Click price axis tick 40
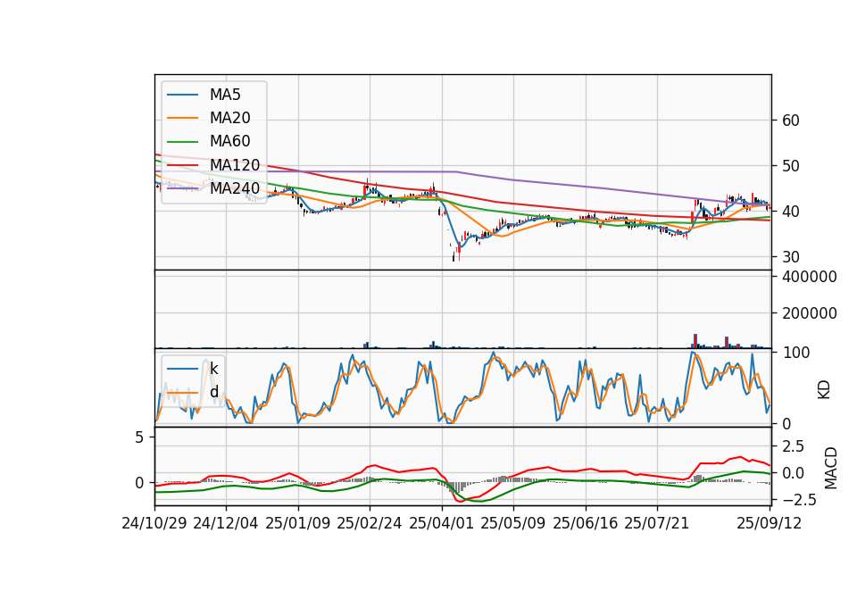 (x=790, y=211)
